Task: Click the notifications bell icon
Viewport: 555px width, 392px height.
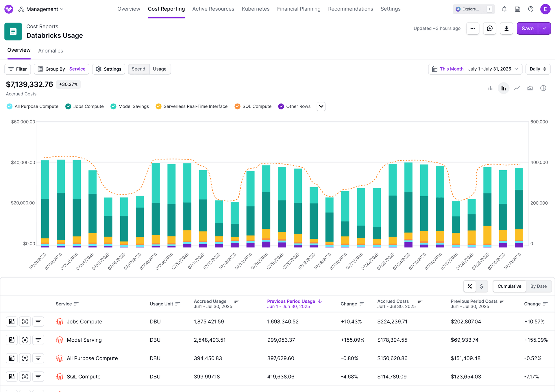Action: pyautogui.click(x=504, y=9)
